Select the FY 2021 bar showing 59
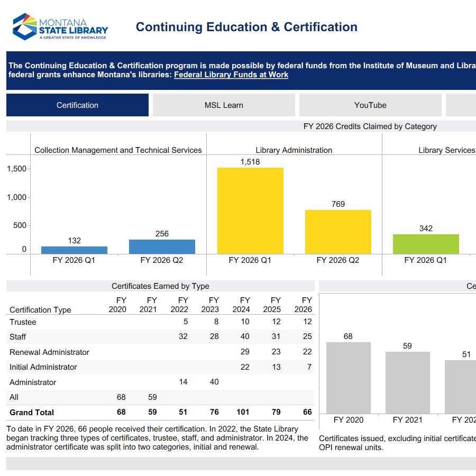This screenshot has width=476, height=476. [x=408, y=382]
